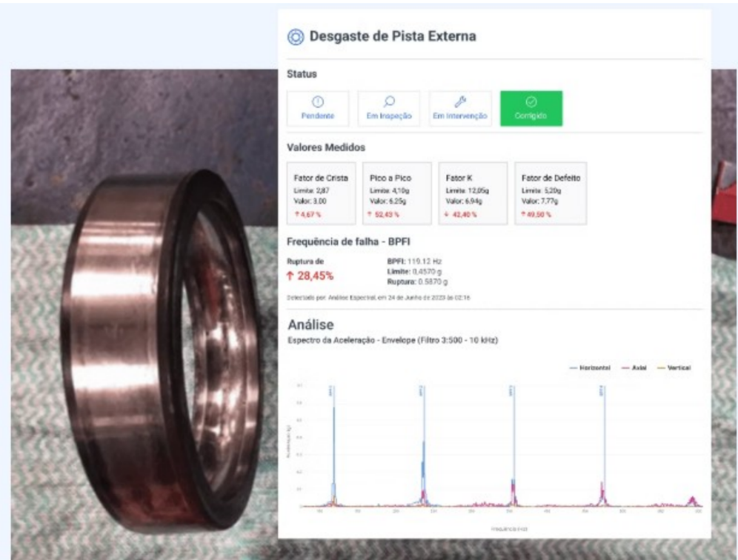This screenshot has width=738, height=560.
Task: Click the Pendente alert circle icon
Action: pos(318,101)
